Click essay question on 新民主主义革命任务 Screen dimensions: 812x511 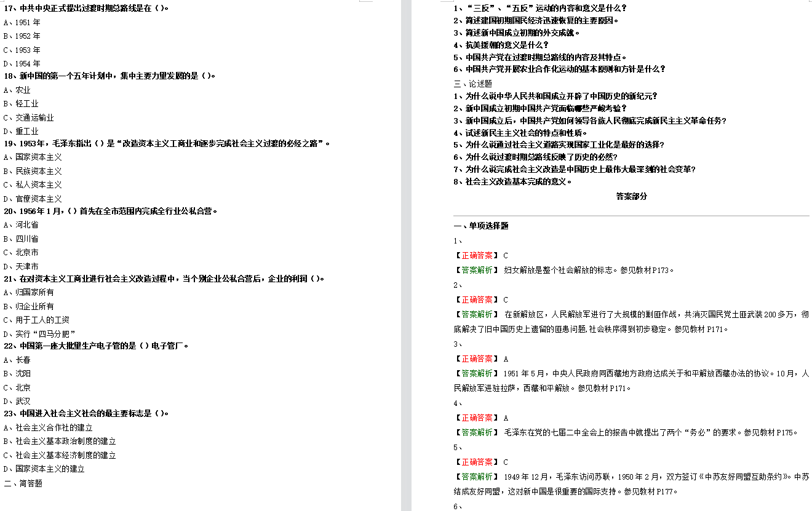point(590,121)
